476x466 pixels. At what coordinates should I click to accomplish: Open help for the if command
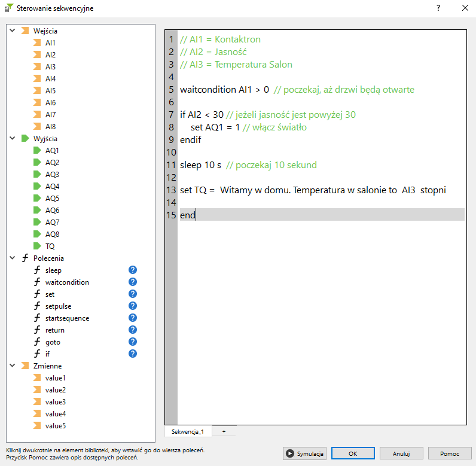(x=133, y=354)
